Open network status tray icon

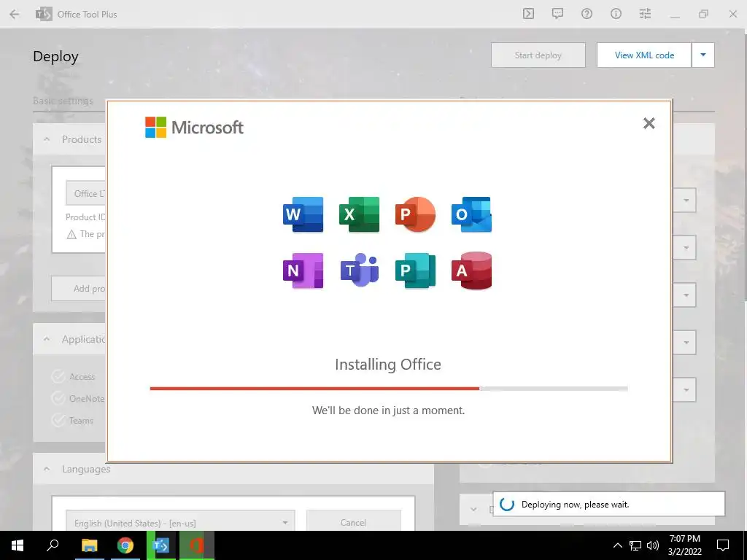coord(635,545)
